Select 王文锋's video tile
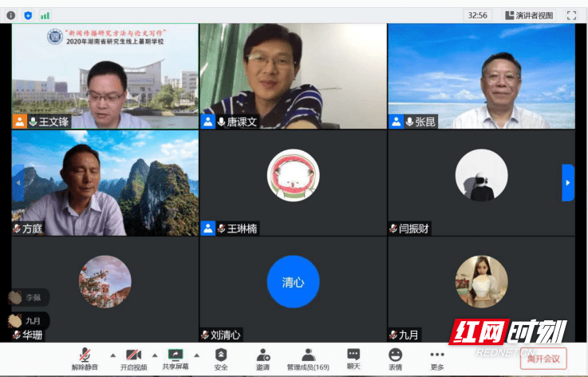 [x=105, y=76]
